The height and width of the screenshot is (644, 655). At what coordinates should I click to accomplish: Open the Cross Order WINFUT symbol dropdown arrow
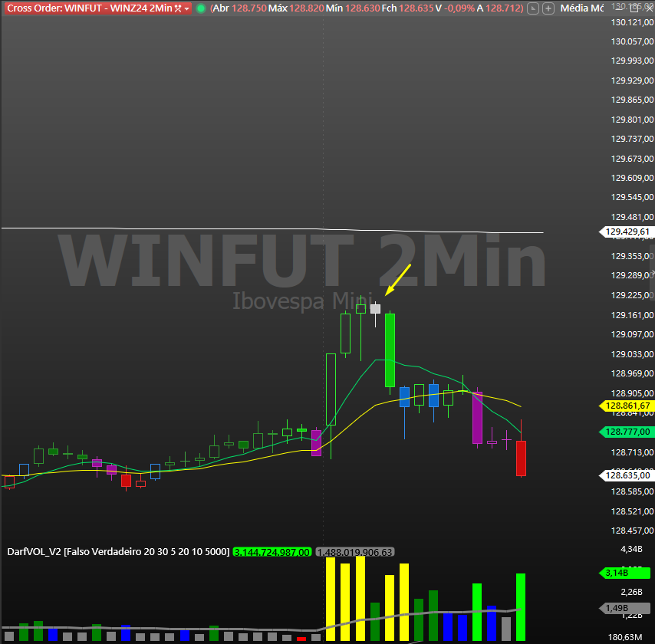point(186,8)
